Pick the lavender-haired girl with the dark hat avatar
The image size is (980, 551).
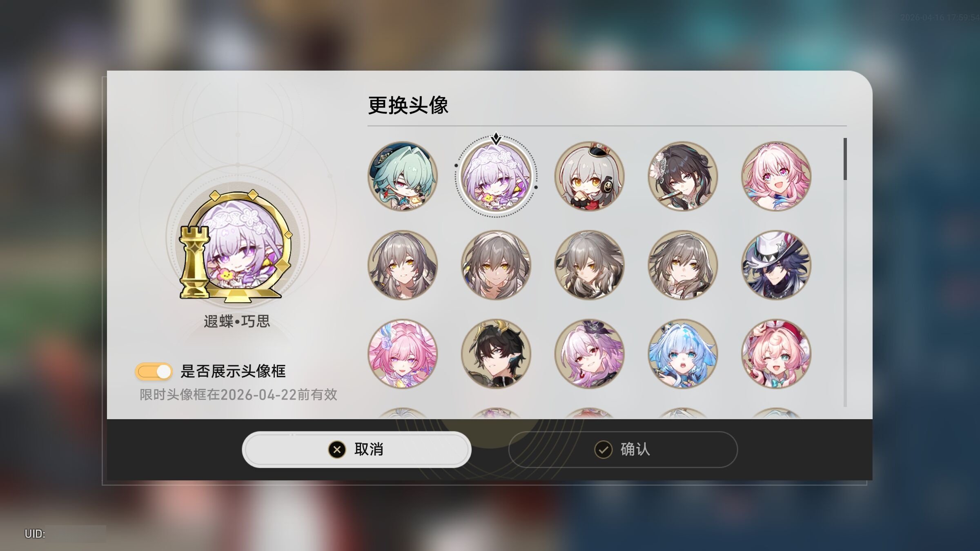(589, 353)
